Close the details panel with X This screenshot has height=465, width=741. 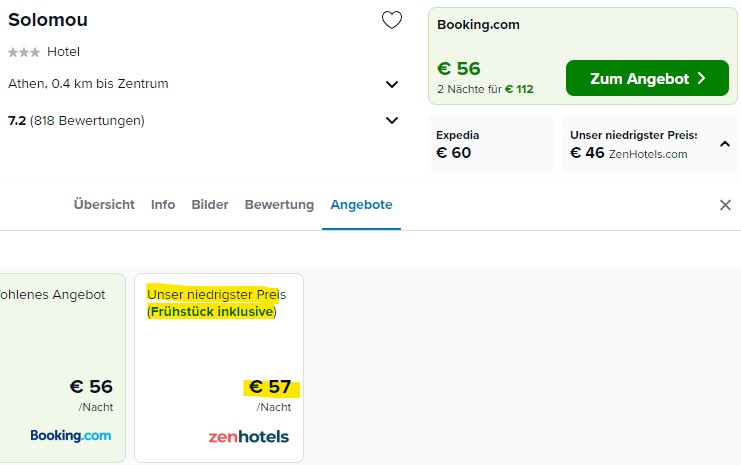(x=725, y=205)
